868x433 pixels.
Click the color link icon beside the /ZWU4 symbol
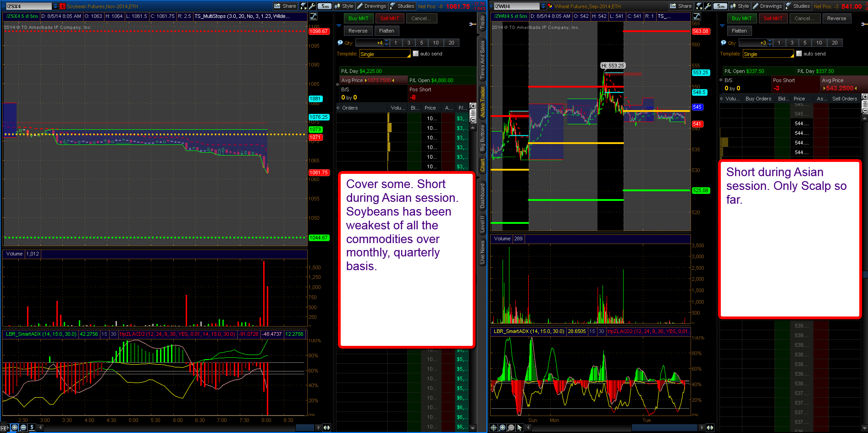[x=550, y=6]
